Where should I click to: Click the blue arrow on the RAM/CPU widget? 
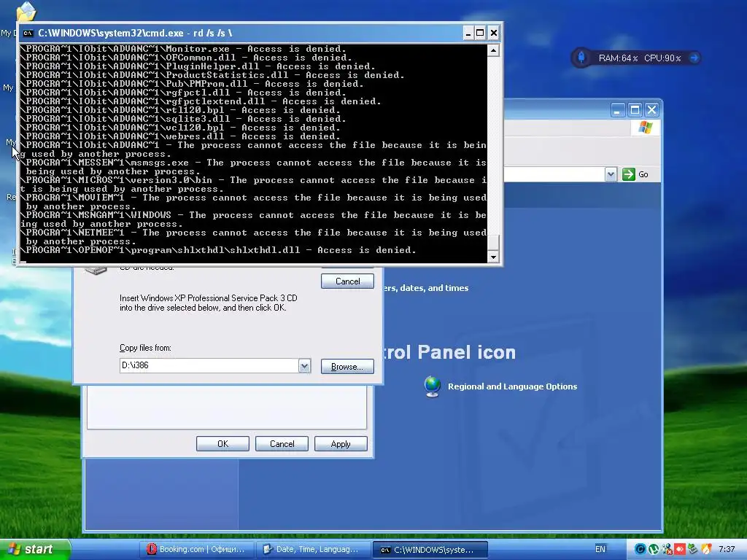click(x=694, y=58)
